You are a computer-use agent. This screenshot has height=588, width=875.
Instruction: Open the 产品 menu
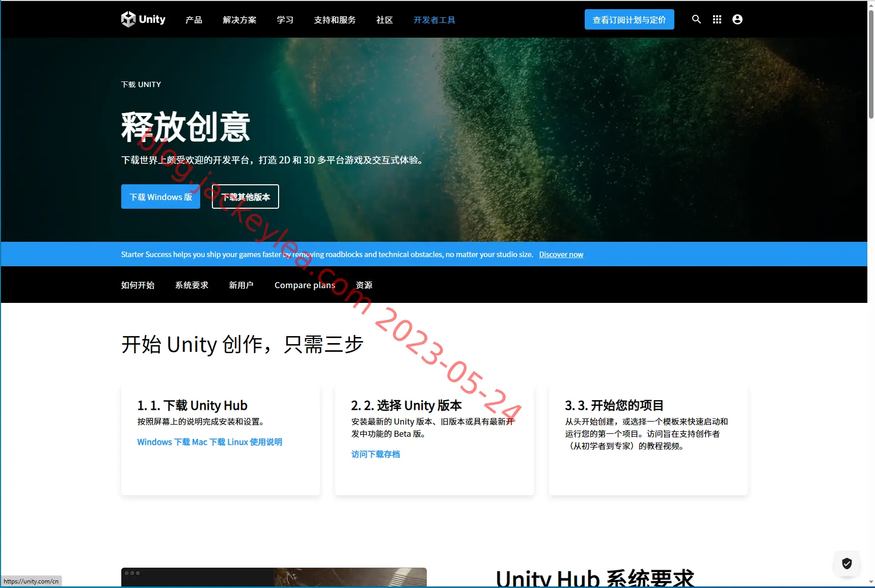[x=194, y=20]
